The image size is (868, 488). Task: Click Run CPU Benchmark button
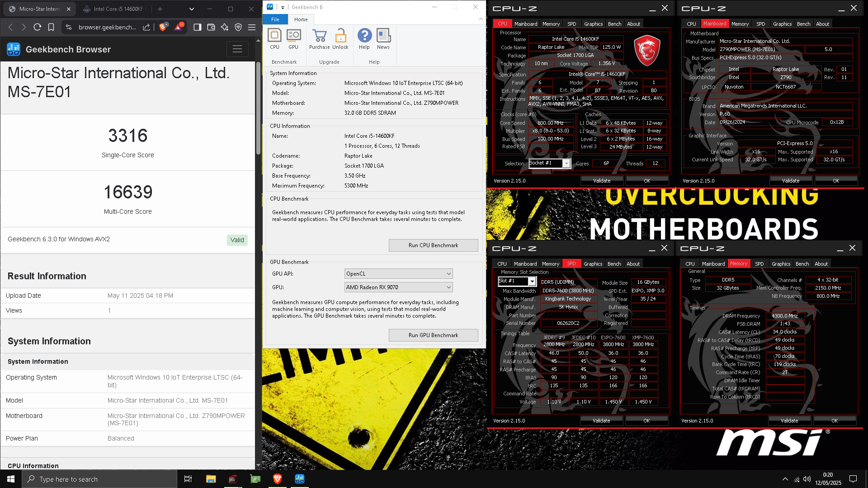(x=433, y=245)
